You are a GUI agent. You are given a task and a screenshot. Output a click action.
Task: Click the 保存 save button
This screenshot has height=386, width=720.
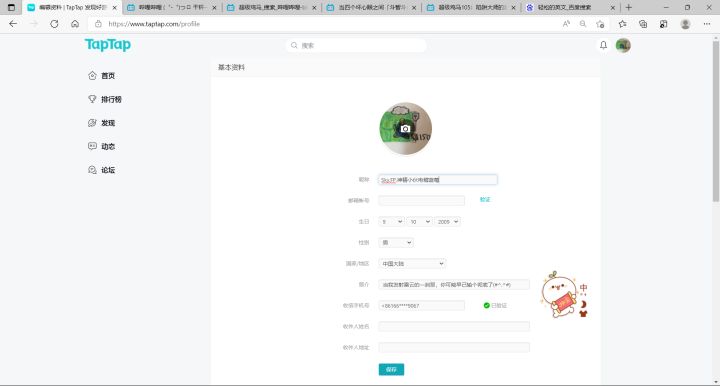[x=391, y=369]
